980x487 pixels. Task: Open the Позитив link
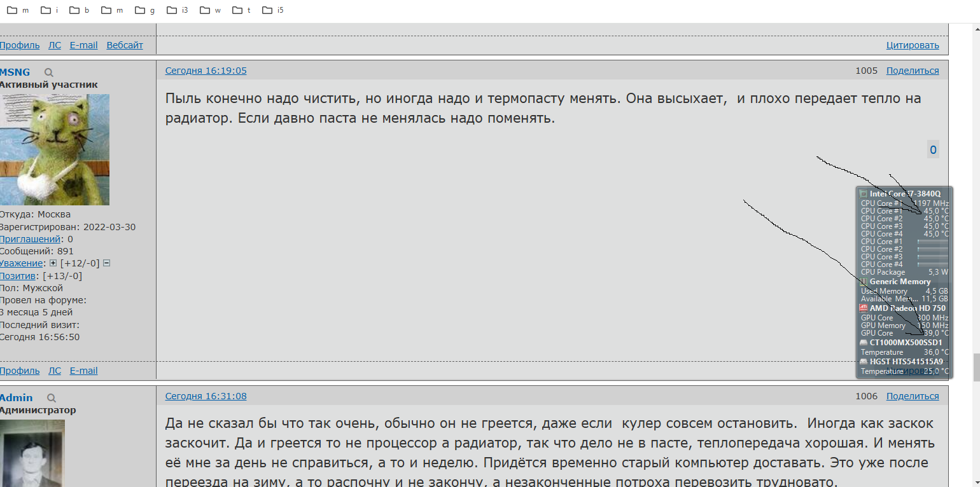[x=18, y=276]
